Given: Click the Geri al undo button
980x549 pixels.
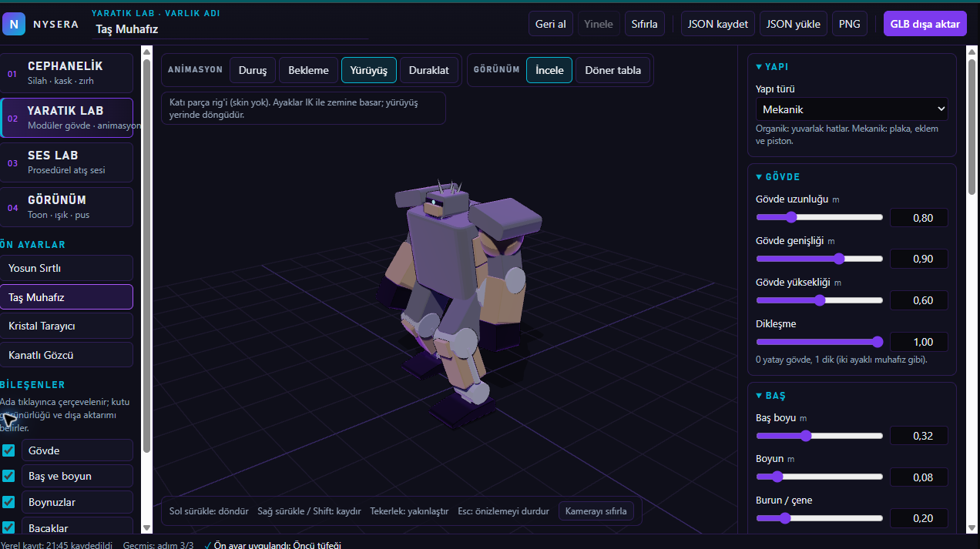Looking at the screenshot, I should click(x=550, y=24).
